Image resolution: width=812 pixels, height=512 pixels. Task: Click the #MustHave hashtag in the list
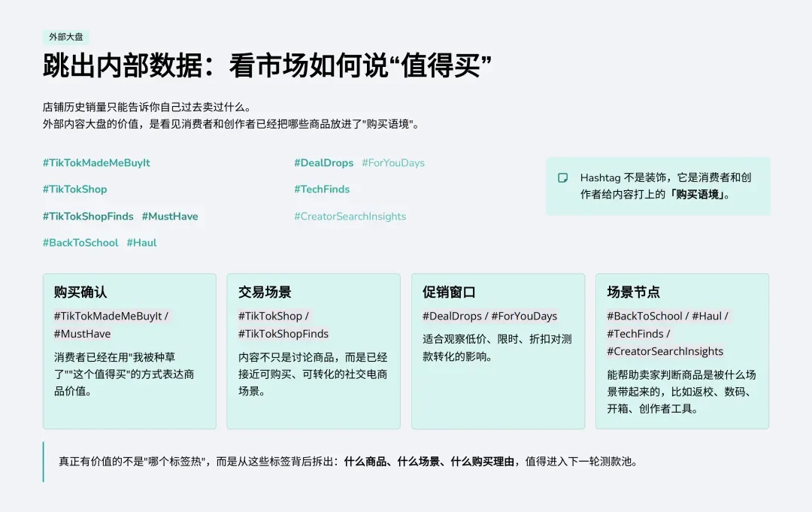[x=170, y=217]
